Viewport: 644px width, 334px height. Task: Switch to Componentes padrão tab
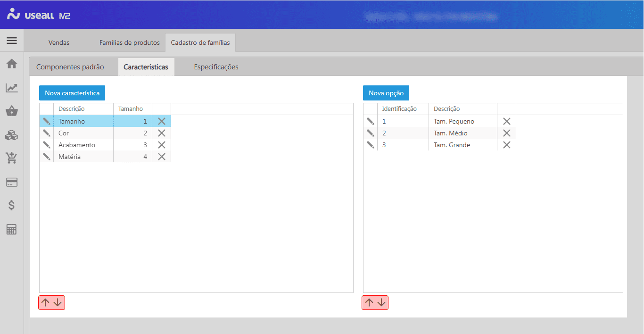[x=70, y=67]
